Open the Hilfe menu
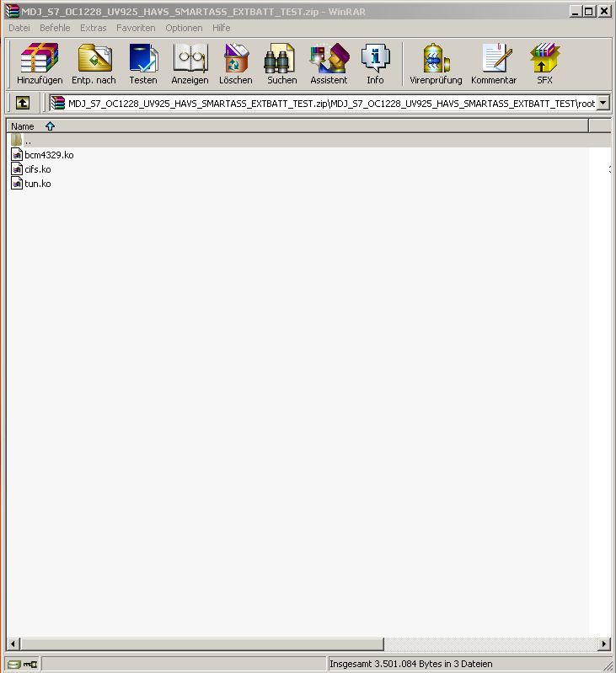This screenshot has width=616, height=673. 221,28
